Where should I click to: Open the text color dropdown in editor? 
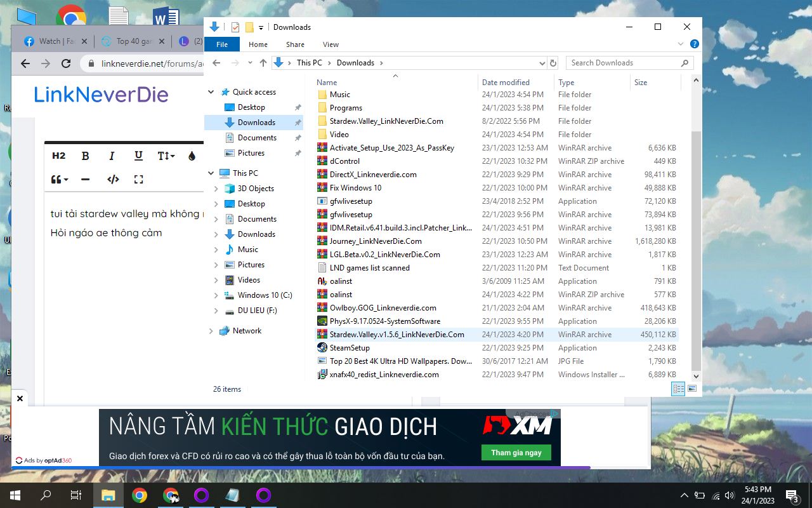click(192, 156)
